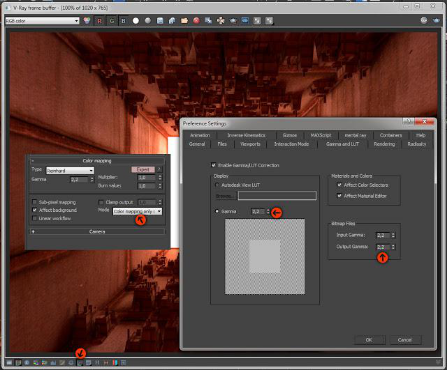Switch to the Animation tab in Preference Settings
This screenshot has width=447, height=370.
point(200,135)
